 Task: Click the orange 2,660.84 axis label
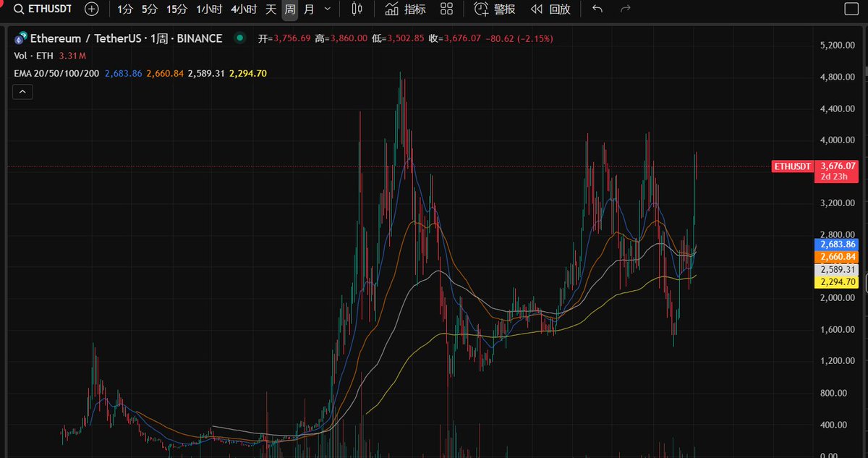click(x=838, y=257)
